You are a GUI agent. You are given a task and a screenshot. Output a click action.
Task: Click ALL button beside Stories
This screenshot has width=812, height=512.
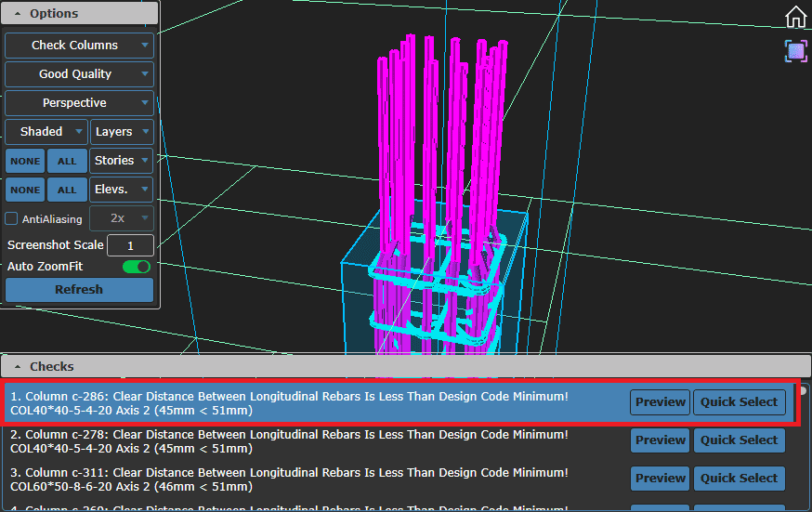tap(67, 161)
